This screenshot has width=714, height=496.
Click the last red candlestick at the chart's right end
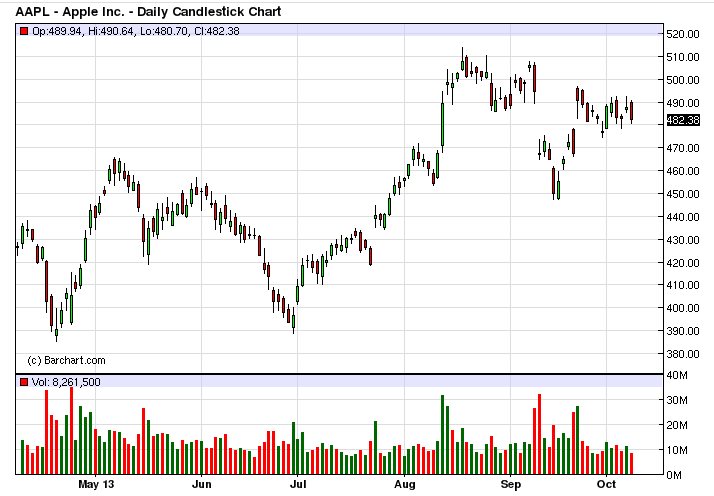631,112
